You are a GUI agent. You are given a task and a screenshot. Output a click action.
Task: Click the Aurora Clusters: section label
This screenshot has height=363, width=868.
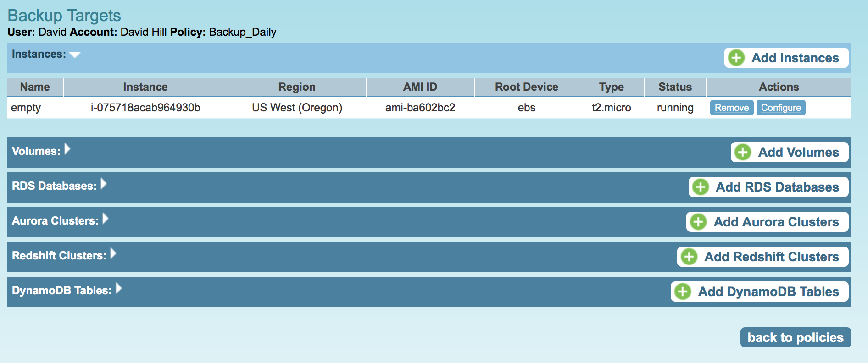tap(55, 221)
